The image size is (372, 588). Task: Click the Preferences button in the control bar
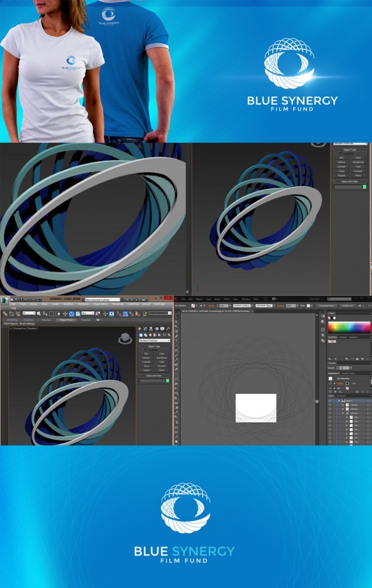click(x=347, y=305)
